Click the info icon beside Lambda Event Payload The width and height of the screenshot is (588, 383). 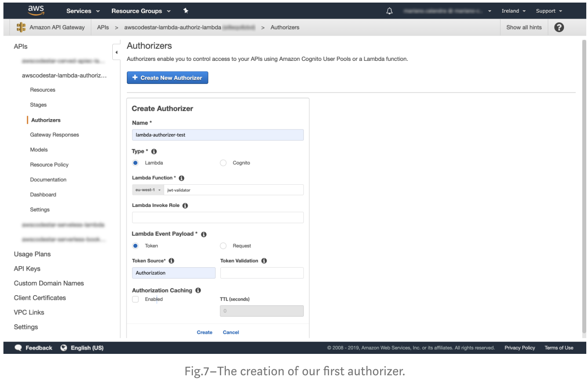204,234
